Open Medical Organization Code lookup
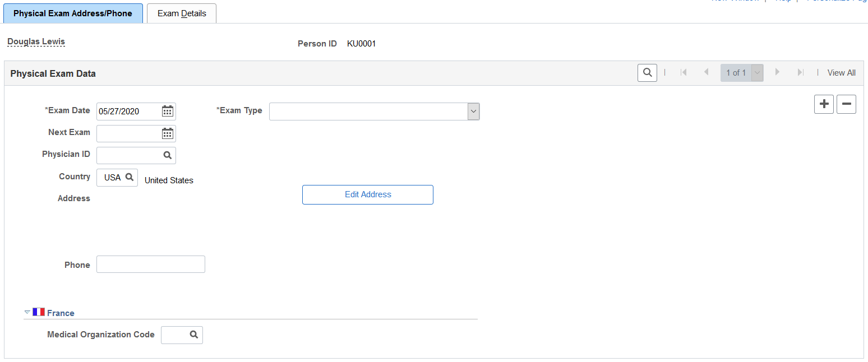The height and width of the screenshot is (362, 868). (x=194, y=335)
